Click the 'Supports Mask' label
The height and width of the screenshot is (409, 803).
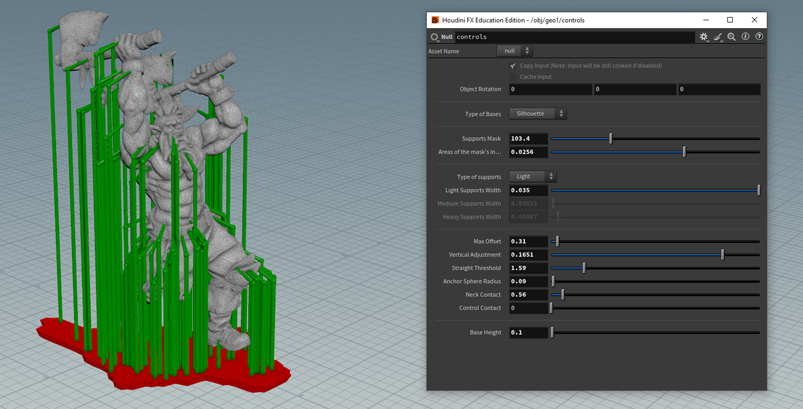(x=481, y=139)
